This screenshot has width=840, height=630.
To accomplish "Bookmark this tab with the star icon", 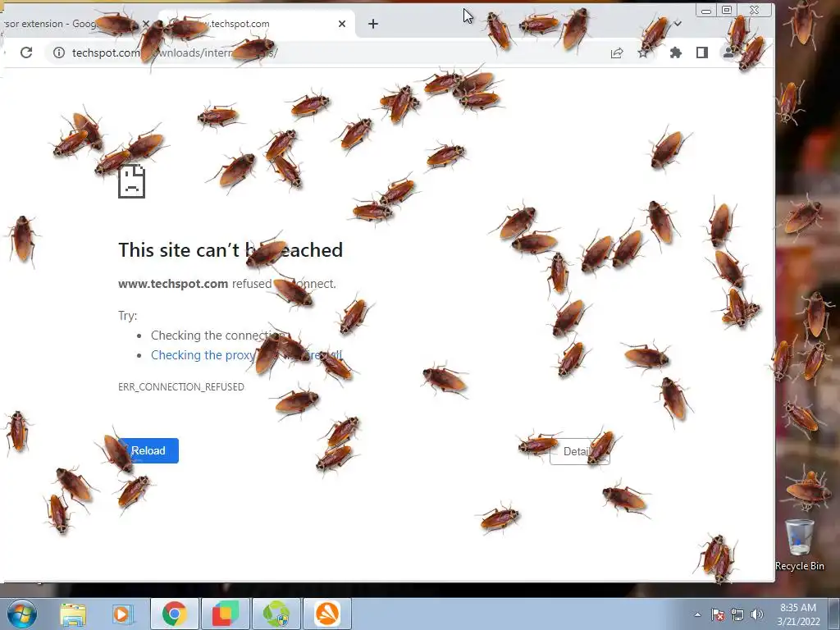I will tap(643, 52).
